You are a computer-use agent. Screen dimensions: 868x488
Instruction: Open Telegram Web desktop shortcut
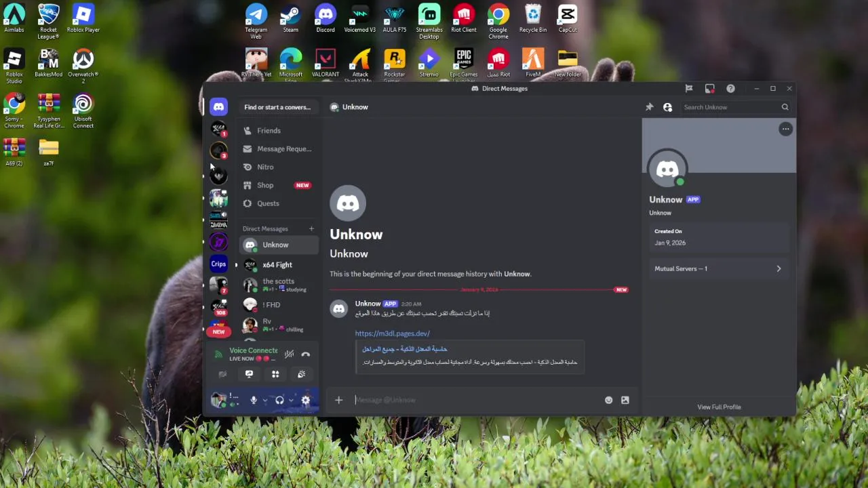256,19
